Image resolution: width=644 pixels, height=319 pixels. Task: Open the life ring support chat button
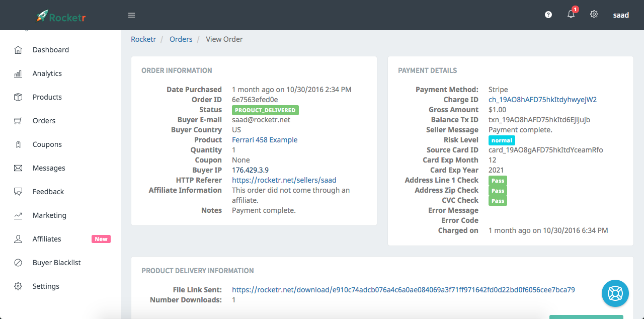click(x=615, y=293)
